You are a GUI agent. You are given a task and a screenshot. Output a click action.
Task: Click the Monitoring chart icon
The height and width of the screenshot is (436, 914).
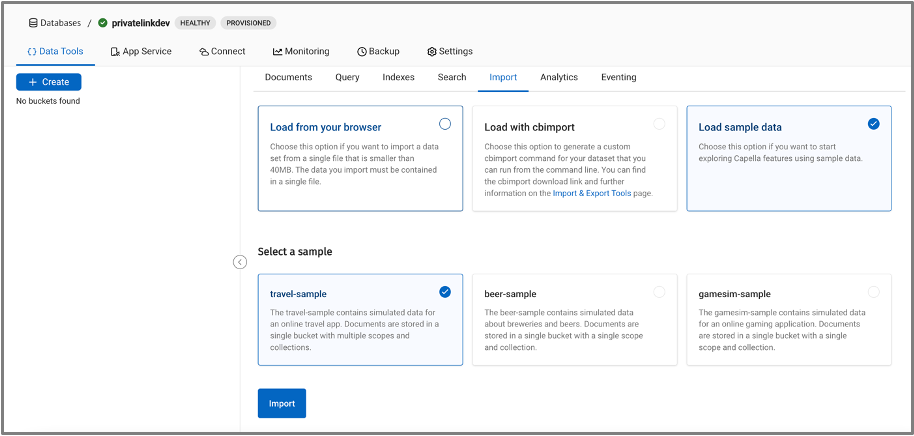click(277, 51)
